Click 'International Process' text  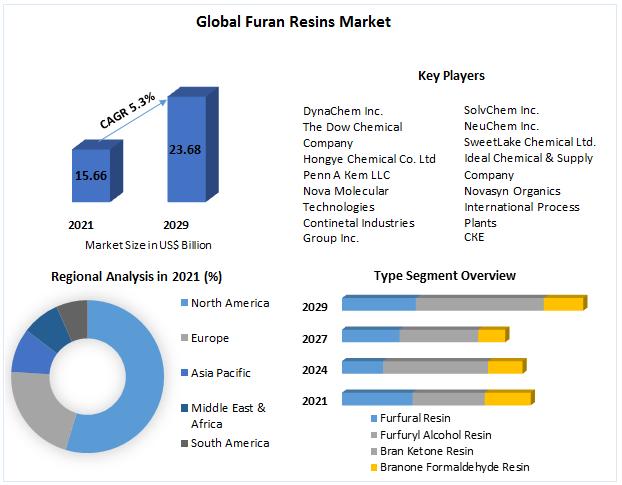pyautogui.click(x=522, y=207)
